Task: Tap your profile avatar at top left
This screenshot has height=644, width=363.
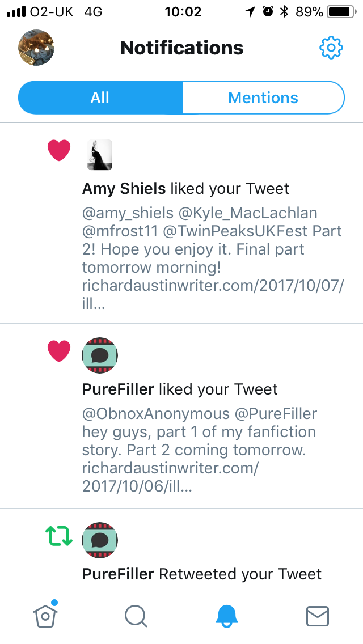Action: 36,48
